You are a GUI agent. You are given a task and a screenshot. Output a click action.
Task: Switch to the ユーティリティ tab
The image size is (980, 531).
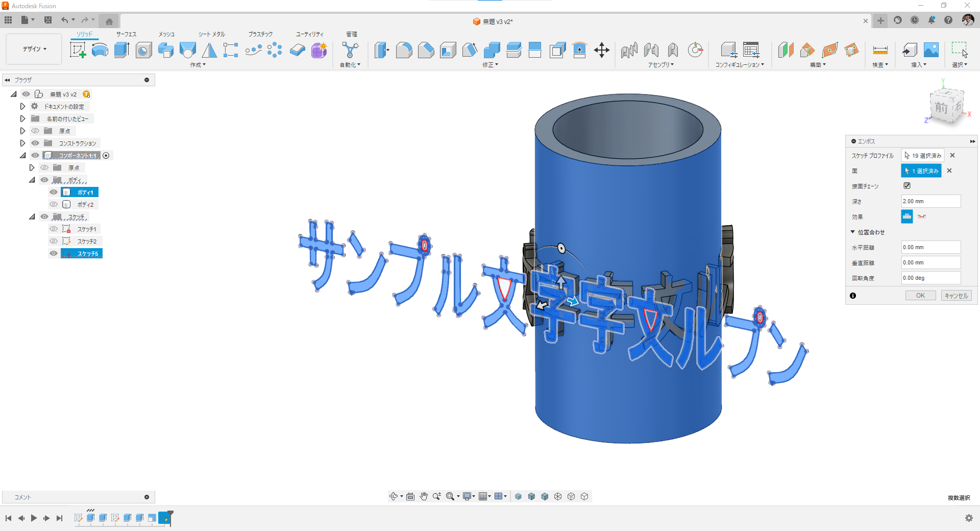pos(310,34)
